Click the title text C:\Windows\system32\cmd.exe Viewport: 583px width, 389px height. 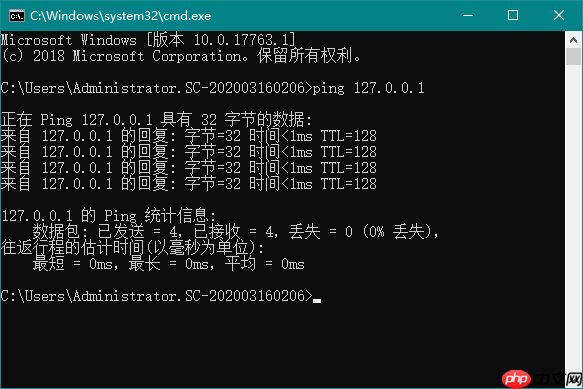pyautogui.click(x=120, y=16)
